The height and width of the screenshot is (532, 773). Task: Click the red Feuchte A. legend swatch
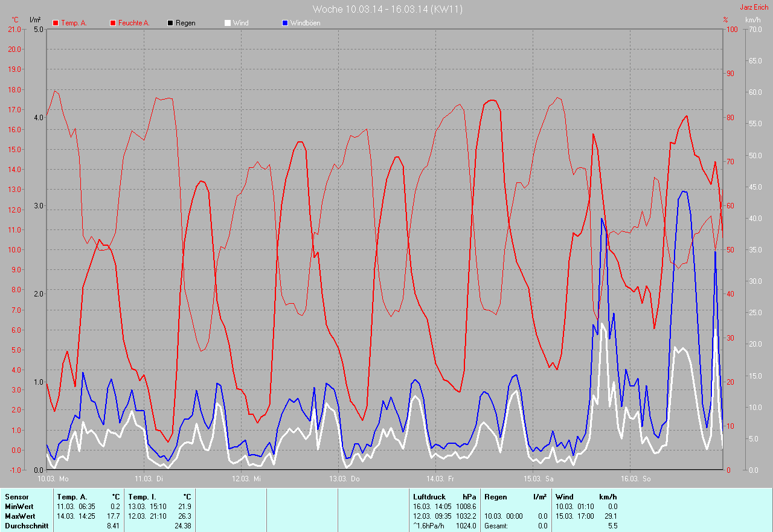[x=113, y=23]
